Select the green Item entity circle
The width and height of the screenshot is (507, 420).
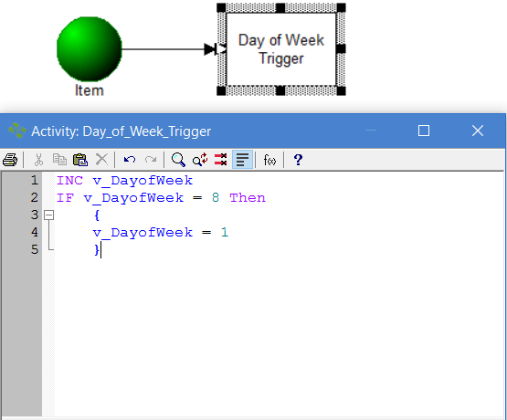[x=90, y=49]
